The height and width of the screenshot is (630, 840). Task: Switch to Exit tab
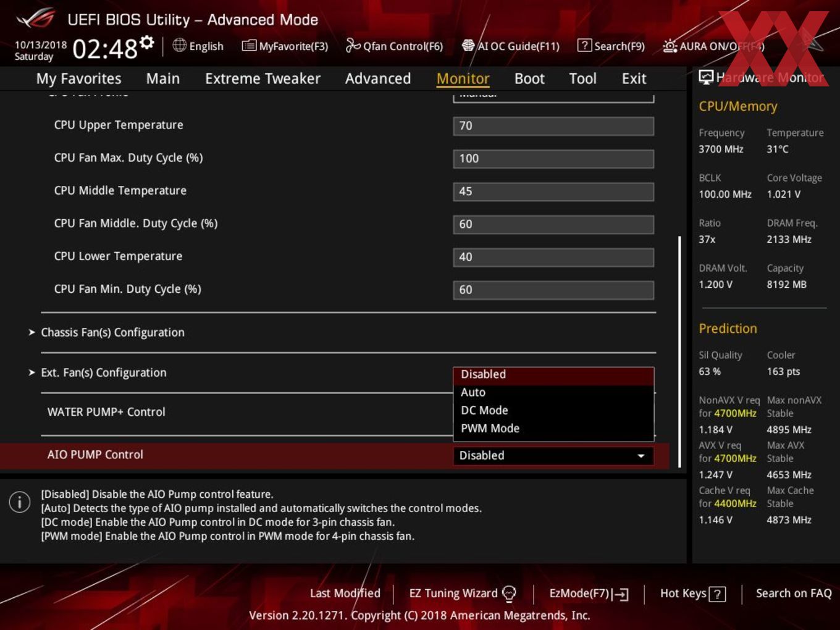(x=634, y=78)
